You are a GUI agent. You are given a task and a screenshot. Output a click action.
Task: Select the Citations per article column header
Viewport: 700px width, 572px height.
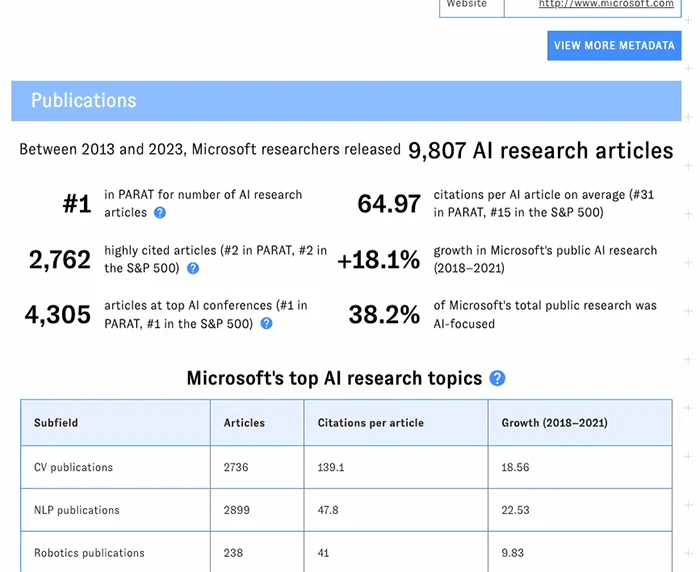370,423
